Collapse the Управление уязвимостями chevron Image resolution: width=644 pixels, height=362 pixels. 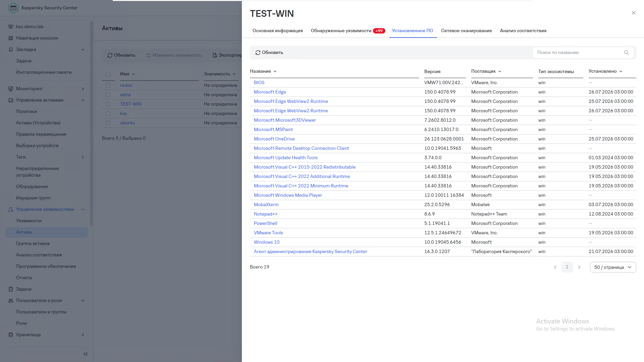(83, 209)
